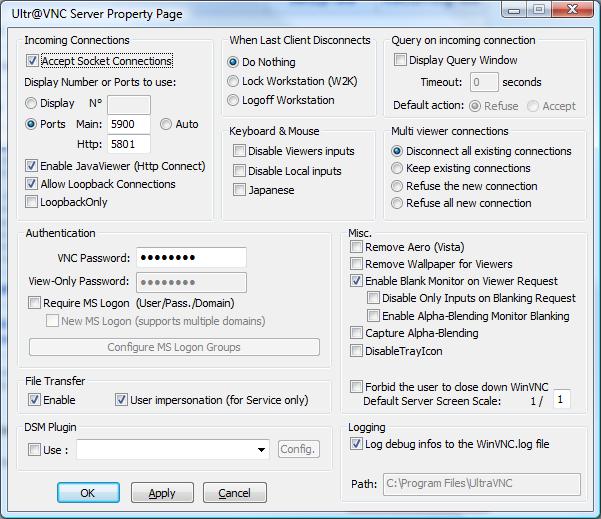Image resolution: width=601 pixels, height=519 pixels.
Task: Toggle Log debug infos to WinVNC.log file
Action: point(356,444)
